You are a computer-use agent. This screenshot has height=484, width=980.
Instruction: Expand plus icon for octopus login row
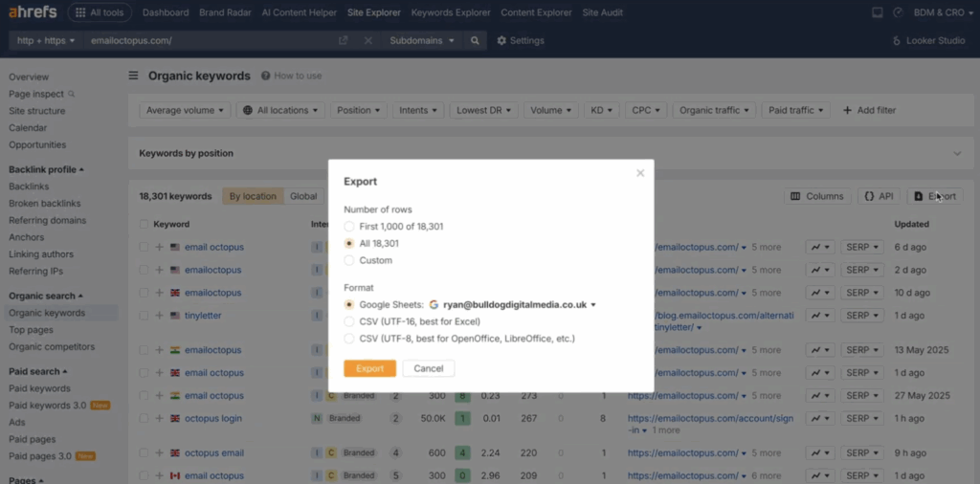160,418
